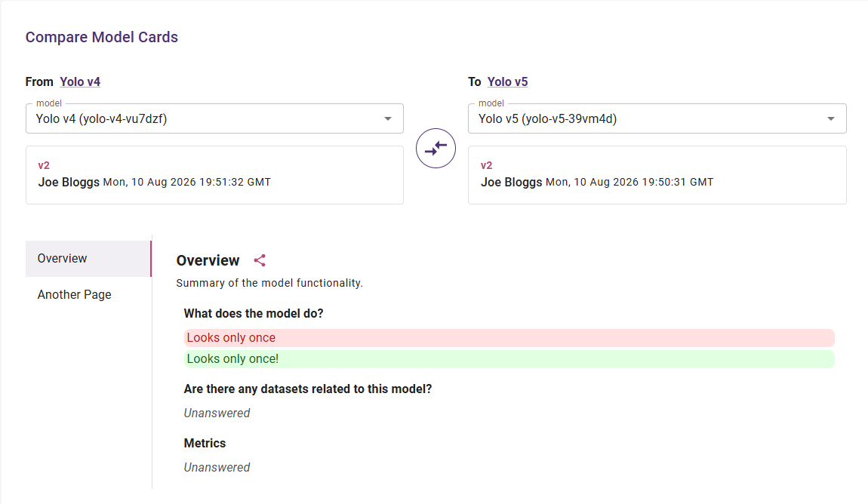Viewport: 868px width, 504px height.
Task: Open the From model dropdown arrow
Action: tap(387, 119)
